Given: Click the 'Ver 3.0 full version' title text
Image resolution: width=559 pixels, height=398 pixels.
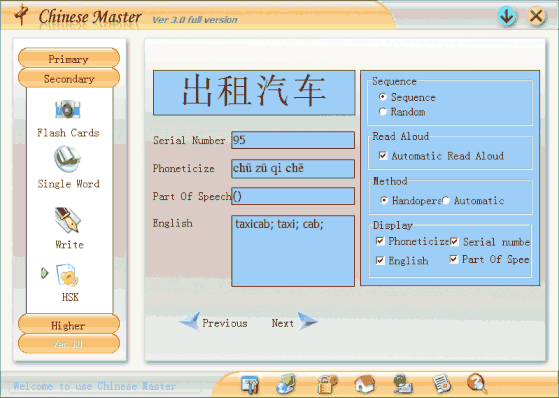Looking at the screenshot, I should point(195,20).
